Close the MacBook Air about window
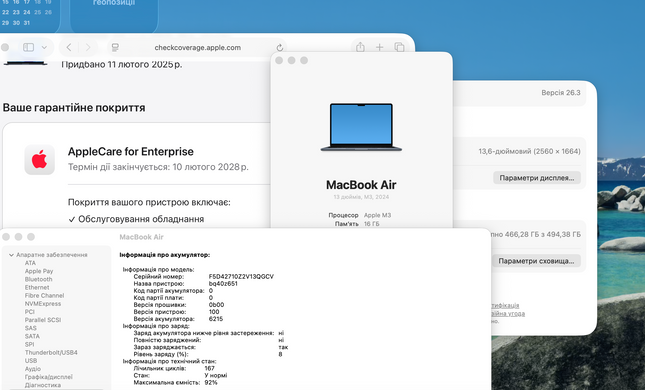 coord(279,60)
